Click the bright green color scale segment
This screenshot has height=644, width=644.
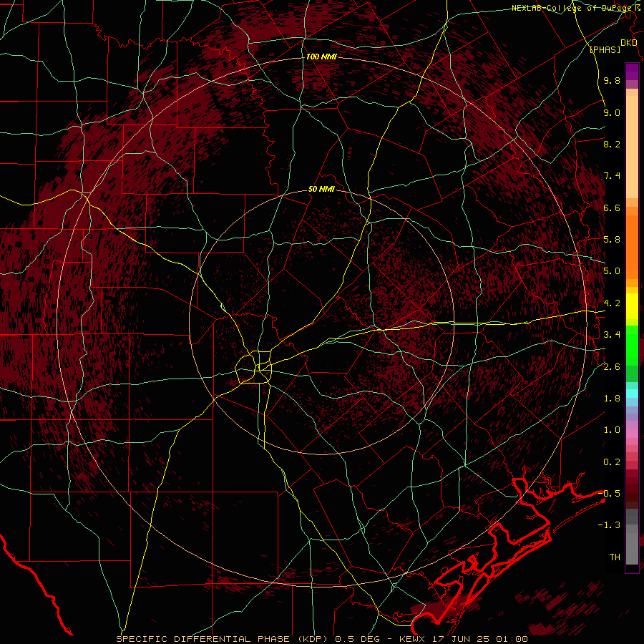(x=632, y=344)
